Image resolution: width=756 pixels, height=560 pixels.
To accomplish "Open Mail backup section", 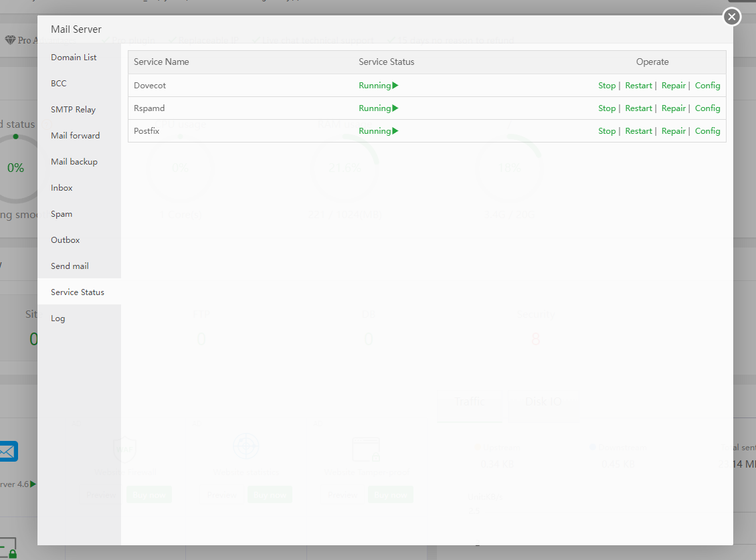I will pos(74,162).
